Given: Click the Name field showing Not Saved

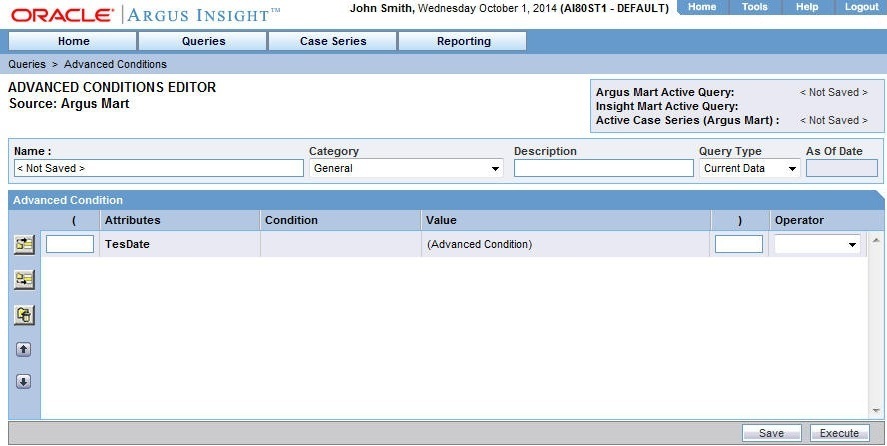Looking at the screenshot, I should coord(159,168).
